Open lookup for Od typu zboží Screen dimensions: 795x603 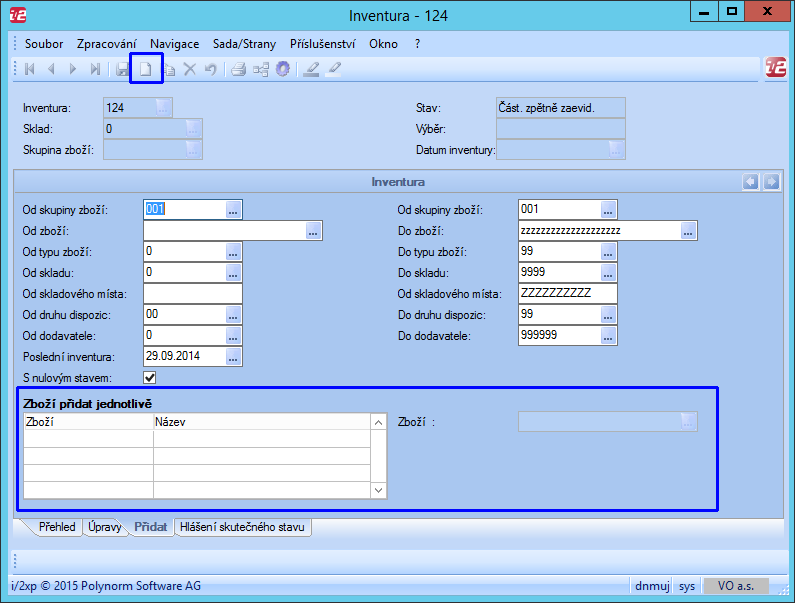pos(233,252)
